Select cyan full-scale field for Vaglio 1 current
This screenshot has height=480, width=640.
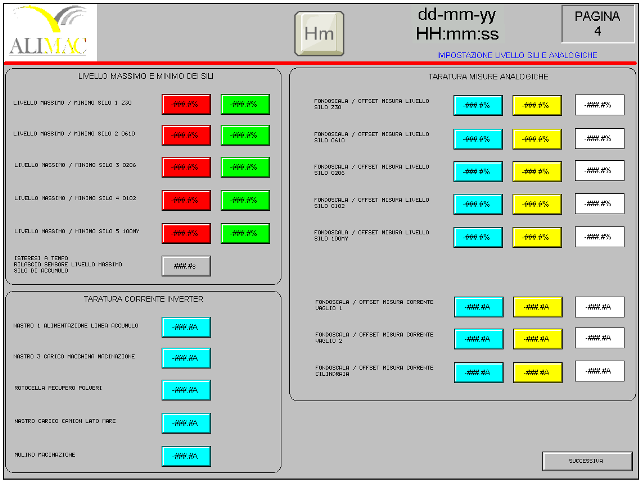click(x=478, y=307)
